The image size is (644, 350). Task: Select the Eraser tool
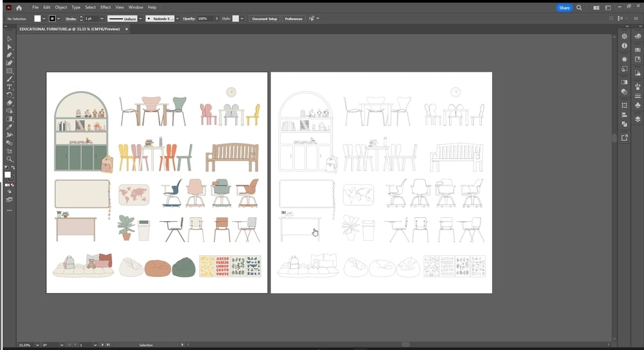[x=9, y=103]
